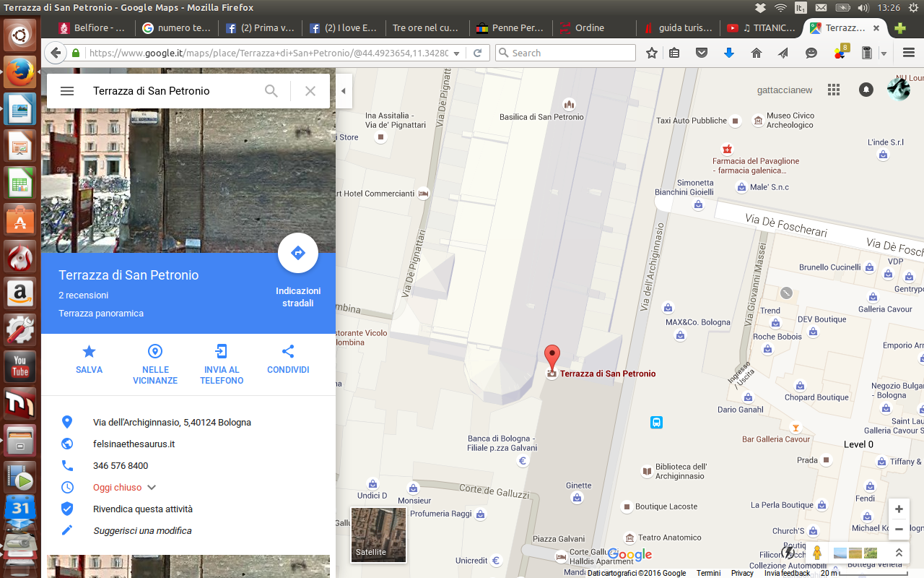Click the Pocket icon in toolbar
Image resolution: width=924 pixels, height=578 pixels.
pyautogui.click(x=701, y=53)
